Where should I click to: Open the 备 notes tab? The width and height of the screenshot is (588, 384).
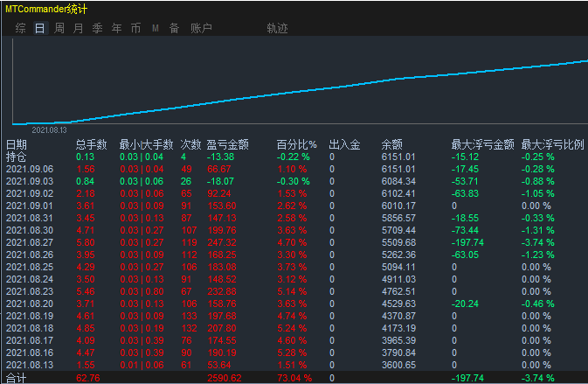174,28
